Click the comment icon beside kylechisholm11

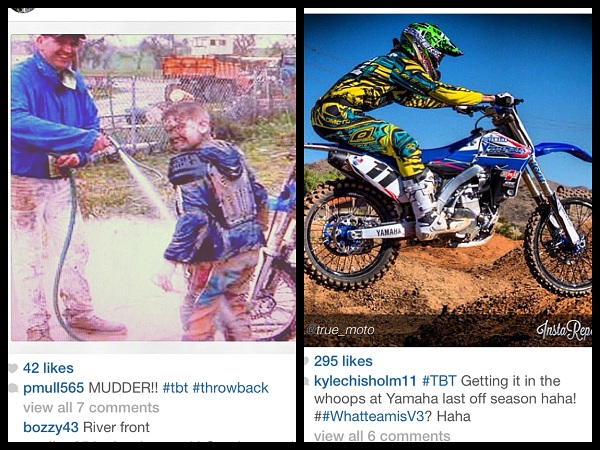307,381
